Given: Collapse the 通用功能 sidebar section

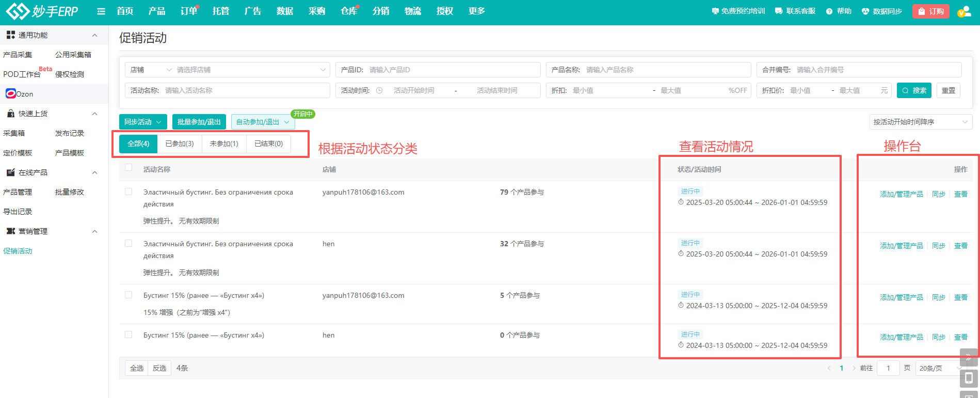Looking at the screenshot, I should coord(94,35).
